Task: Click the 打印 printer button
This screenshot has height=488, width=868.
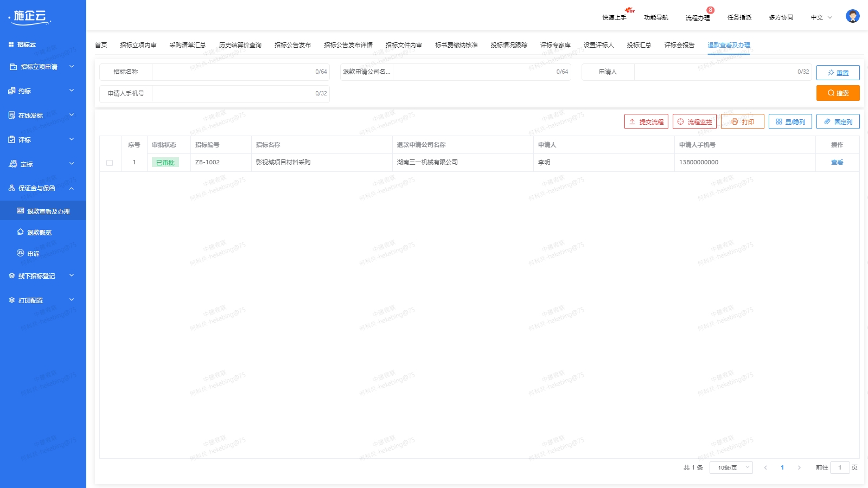Action: [x=742, y=121]
